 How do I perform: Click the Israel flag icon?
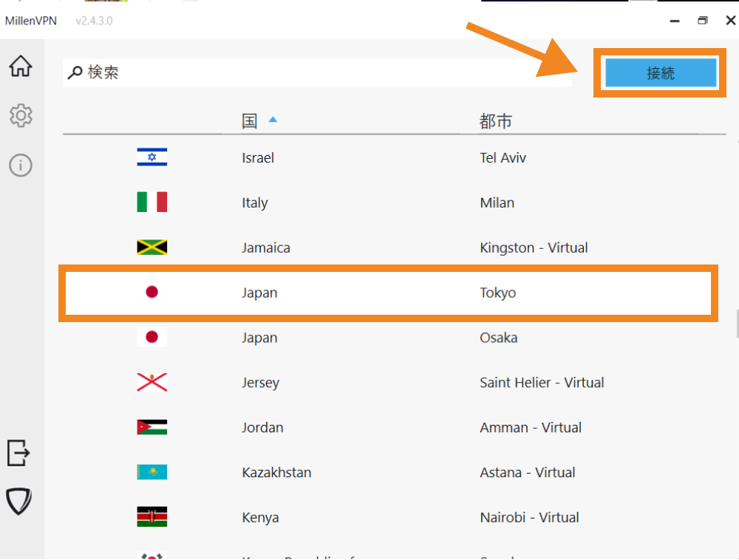pyautogui.click(x=151, y=157)
